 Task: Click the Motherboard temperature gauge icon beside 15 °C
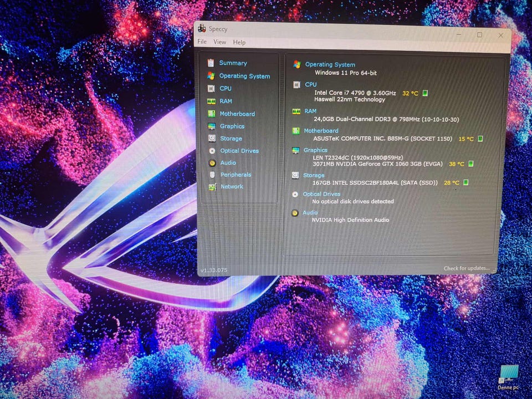point(480,139)
